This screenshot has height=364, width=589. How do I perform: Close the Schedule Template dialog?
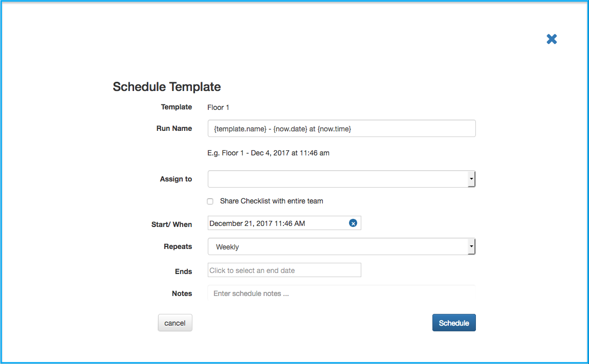point(551,39)
